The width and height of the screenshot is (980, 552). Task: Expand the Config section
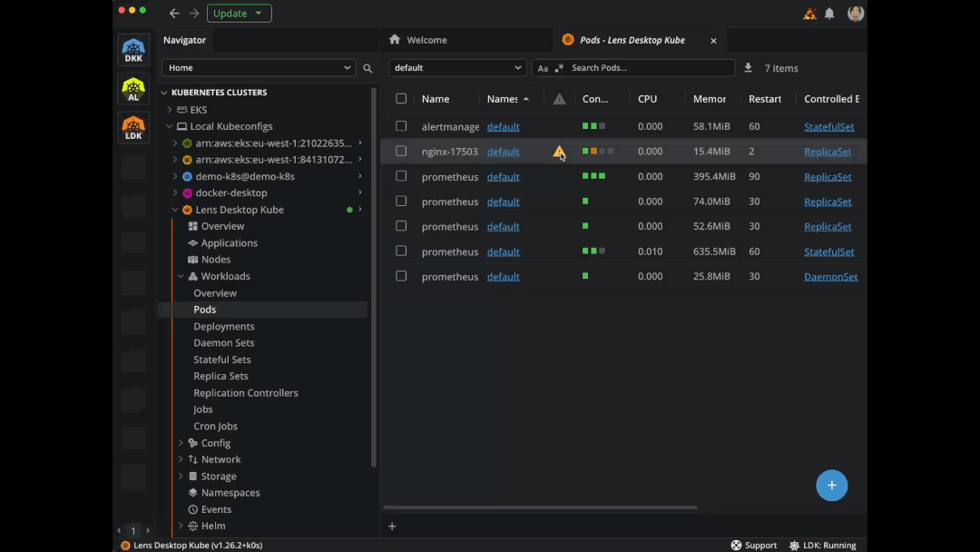pos(181,443)
